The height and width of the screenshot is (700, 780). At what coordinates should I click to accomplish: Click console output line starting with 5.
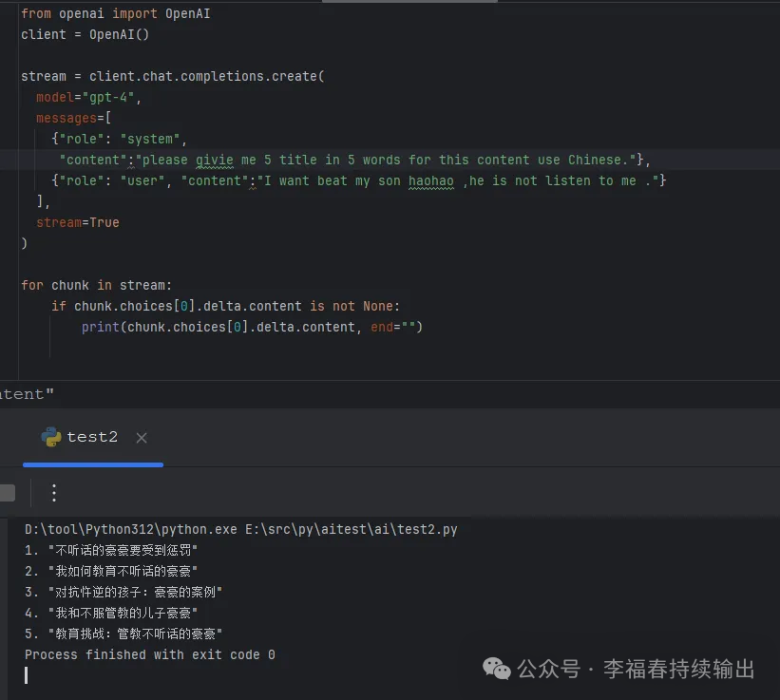[x=124, y=634]
